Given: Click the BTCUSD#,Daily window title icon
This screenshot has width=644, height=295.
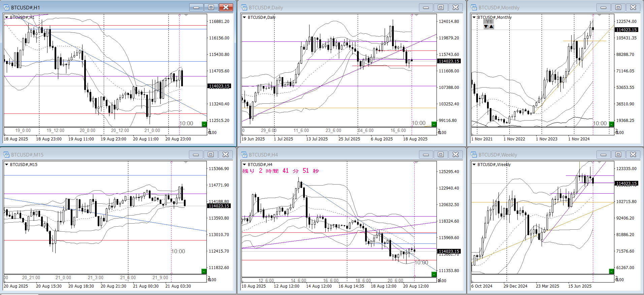Looking at the screenshot, I should pos(244,7).
